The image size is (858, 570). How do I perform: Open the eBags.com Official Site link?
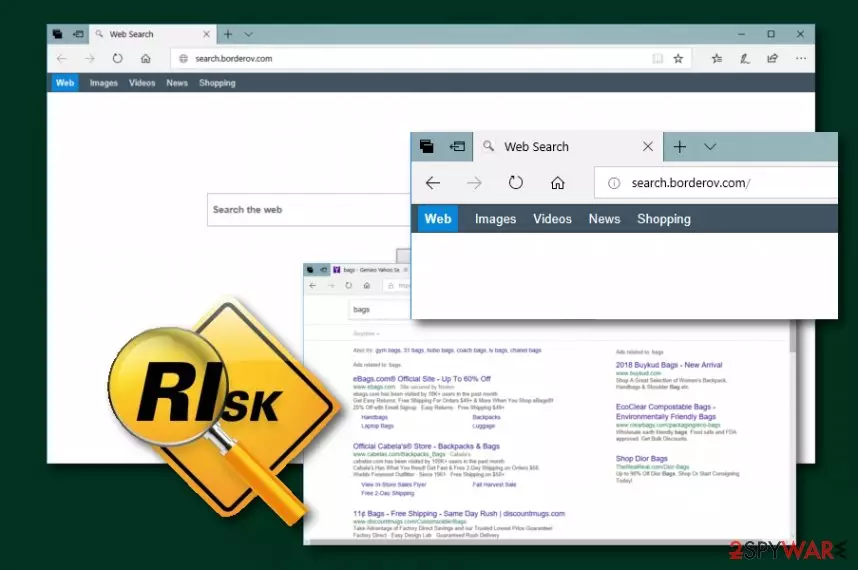(422, 379)
